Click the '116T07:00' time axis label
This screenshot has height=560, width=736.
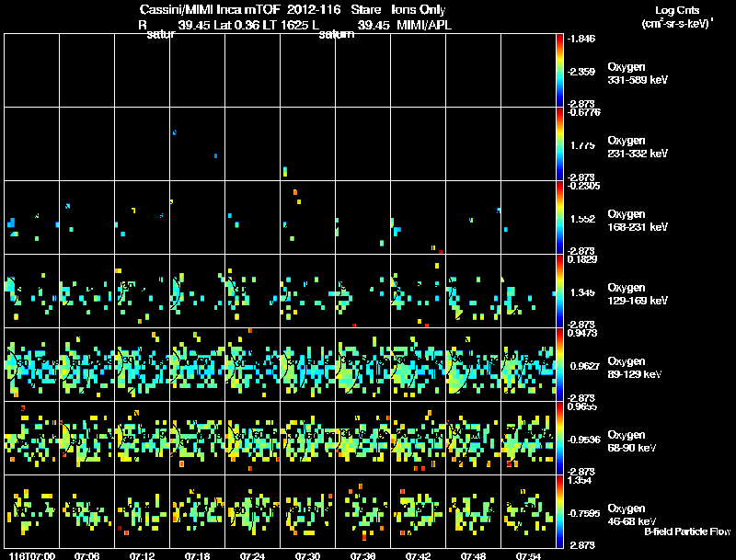click(32, 555)
